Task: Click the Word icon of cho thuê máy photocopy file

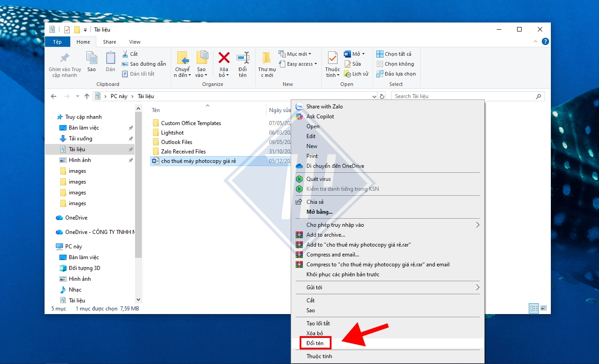Action: tap(156, 161)
